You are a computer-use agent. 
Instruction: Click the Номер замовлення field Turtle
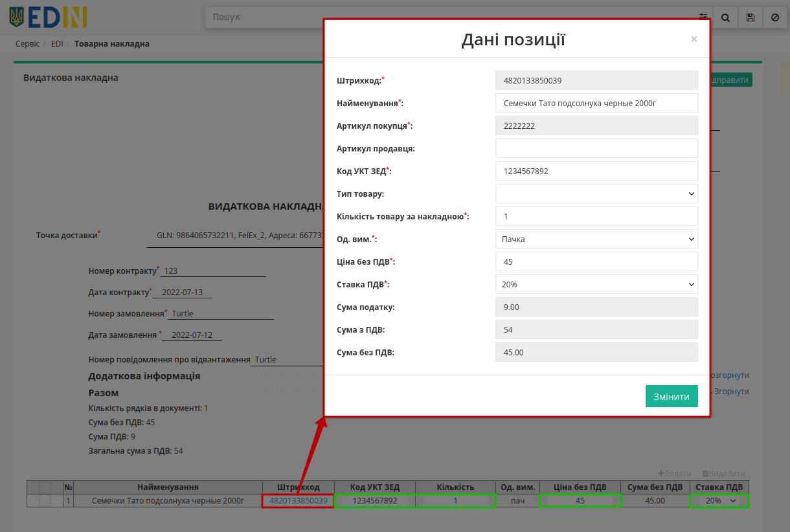221,314
